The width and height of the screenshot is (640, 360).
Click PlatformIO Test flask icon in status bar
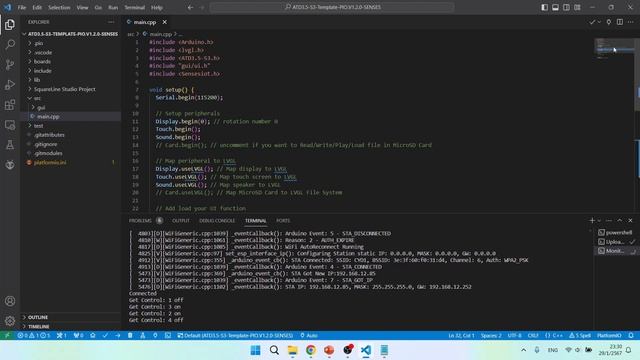142,336
